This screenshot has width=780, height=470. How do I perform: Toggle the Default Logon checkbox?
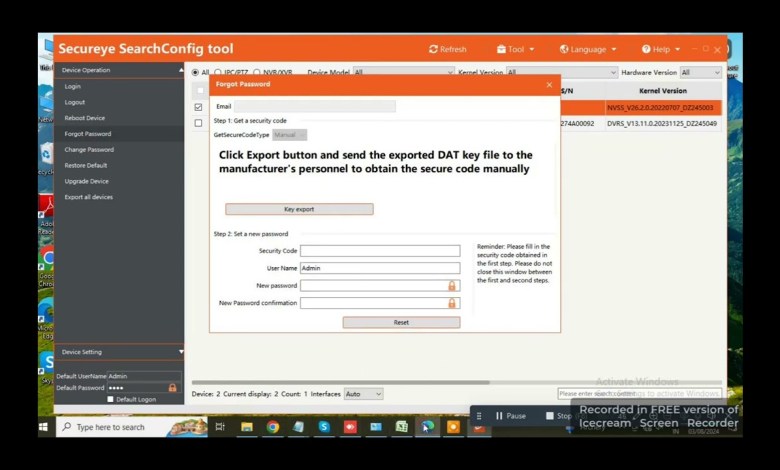tap(110, 399)
